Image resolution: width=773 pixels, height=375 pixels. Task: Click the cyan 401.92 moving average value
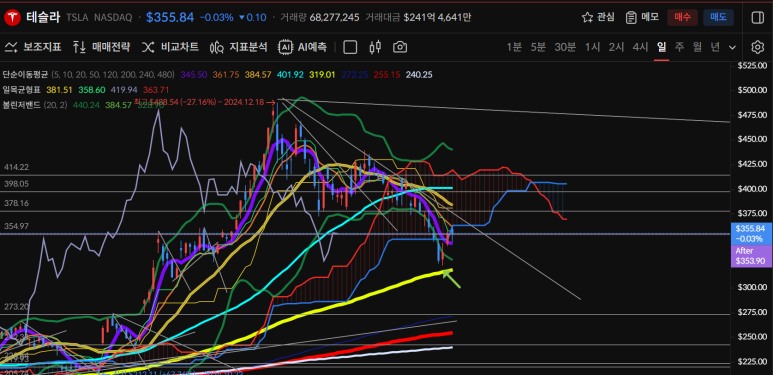pyautogui.click(x=289, y=75)
